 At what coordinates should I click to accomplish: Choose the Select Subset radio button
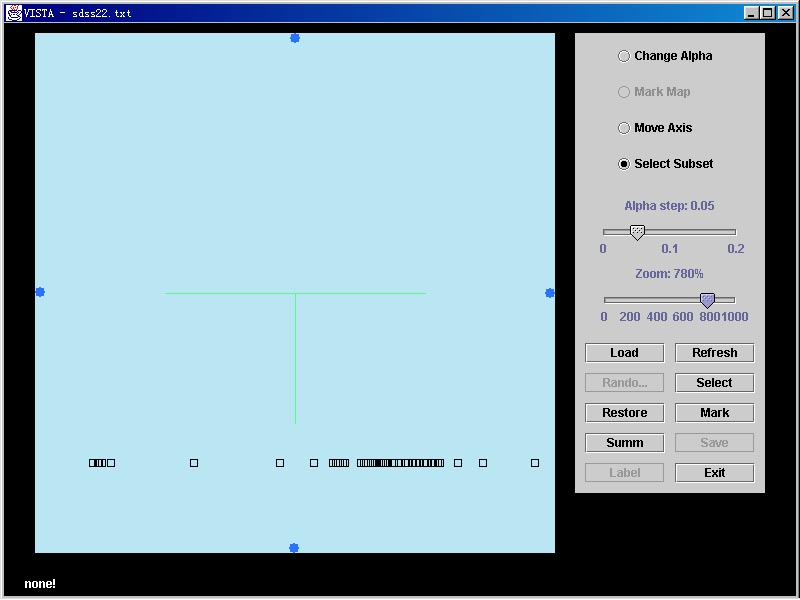624,164
